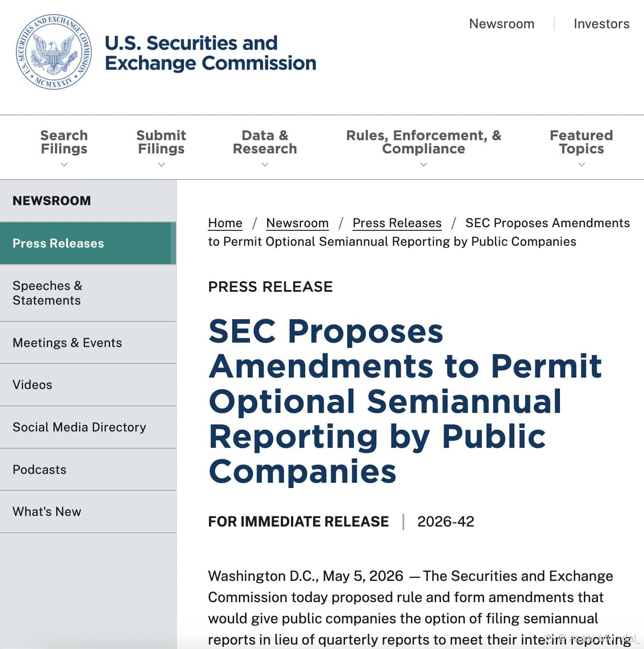Click the SEC eagle seal logo
This screenshot has height=649, width=644.
tap(54, 52)
